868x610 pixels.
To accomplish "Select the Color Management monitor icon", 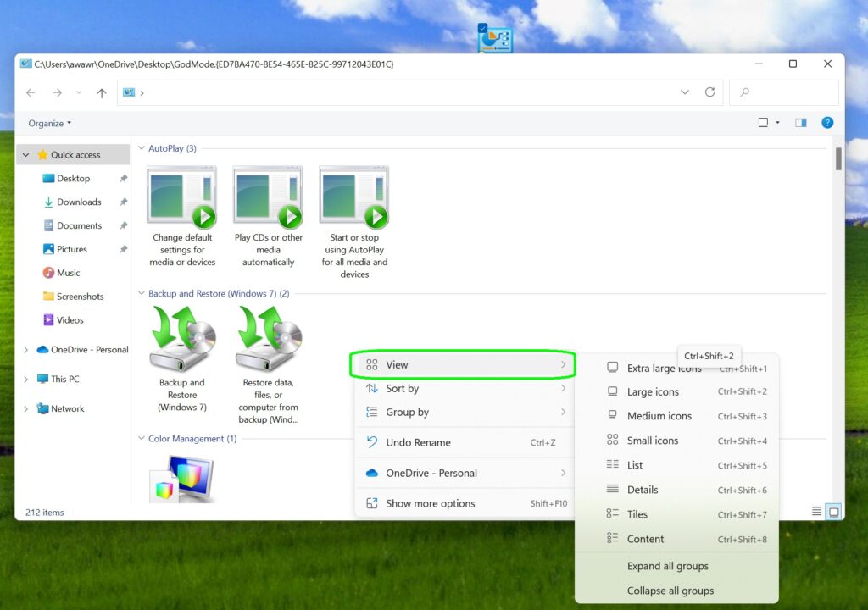I will point(182,479).
